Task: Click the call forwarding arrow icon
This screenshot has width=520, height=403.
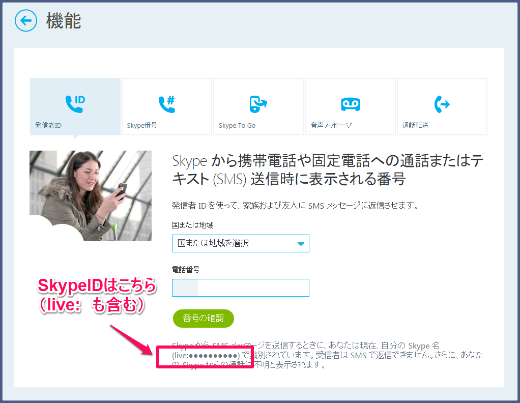Action: tap(442, 104)
